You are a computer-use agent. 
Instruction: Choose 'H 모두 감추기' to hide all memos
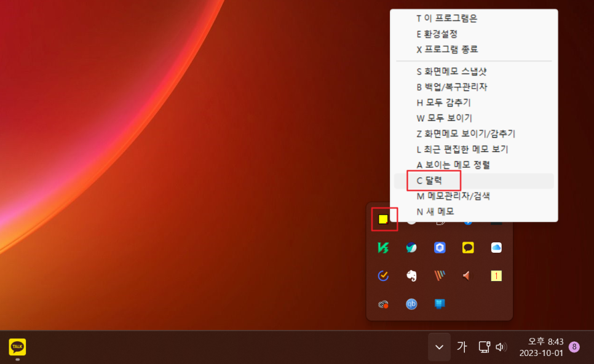tap(474, 102)
